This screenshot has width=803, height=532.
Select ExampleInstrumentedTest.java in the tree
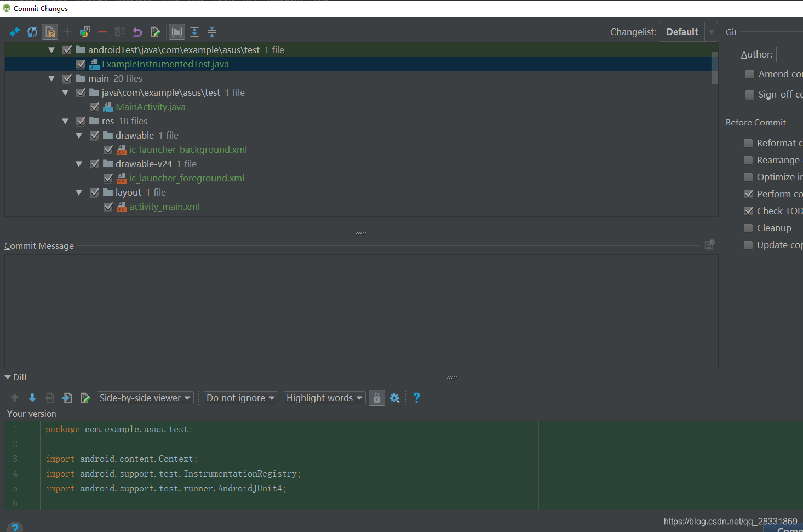(x=165, y=64)
